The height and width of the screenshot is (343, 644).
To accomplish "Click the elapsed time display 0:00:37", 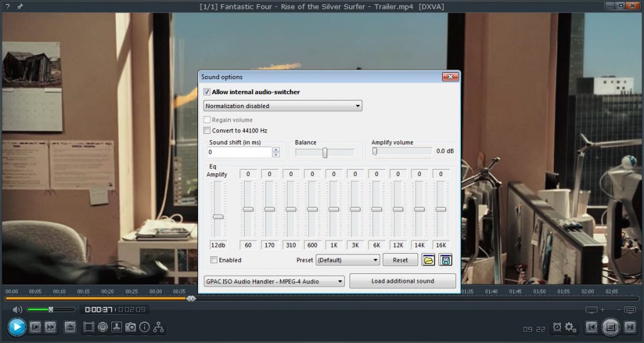I will coord(99,309).
